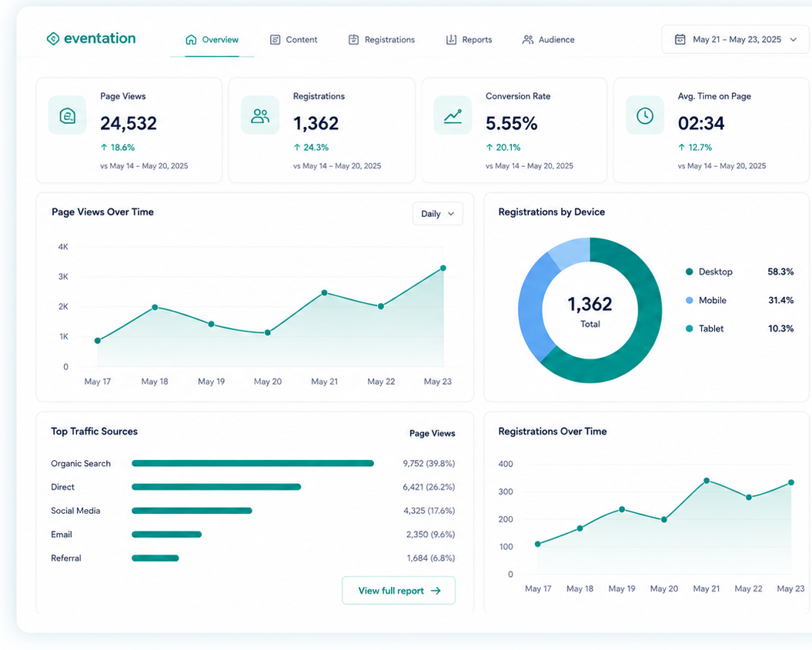Screen dimensions: 812x650
Task: Click the Avg. Time on Page clock icon
Action: click(x=645, y=115)
